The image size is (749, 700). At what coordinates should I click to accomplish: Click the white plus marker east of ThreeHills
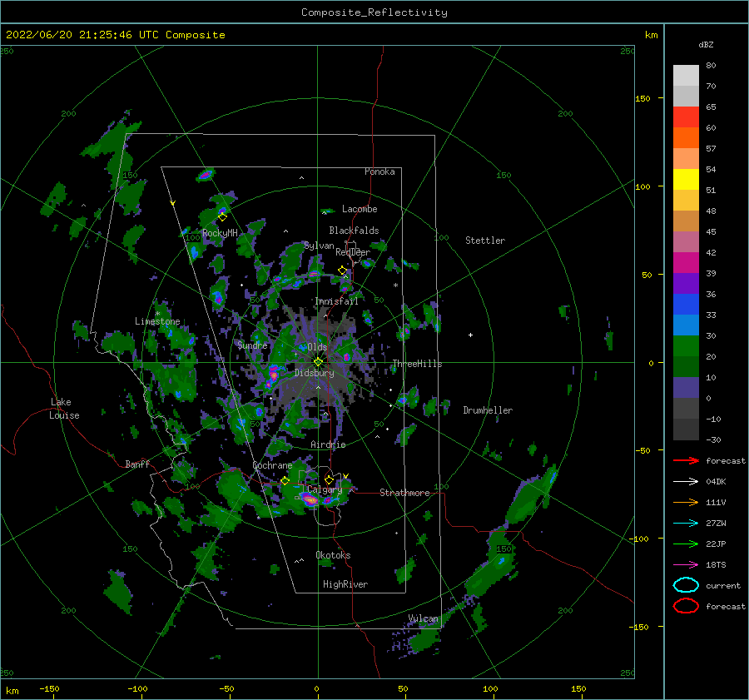tap(470, 335)
